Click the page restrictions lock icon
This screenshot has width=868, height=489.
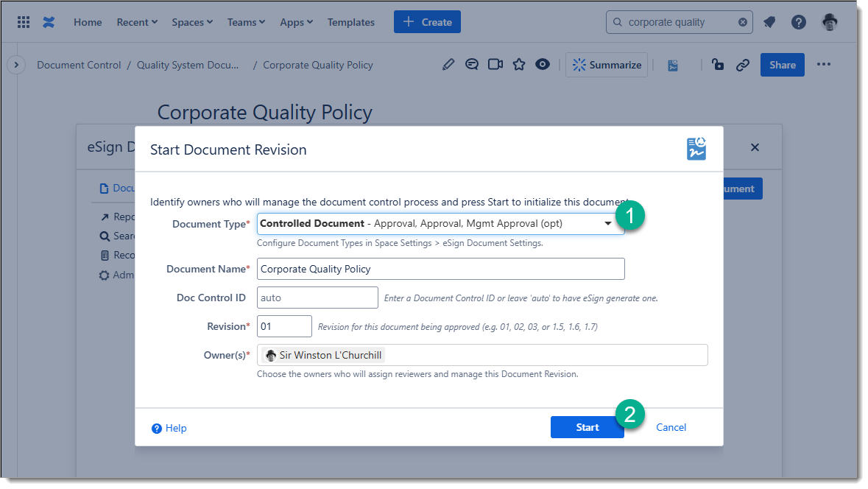coord(718,65)
